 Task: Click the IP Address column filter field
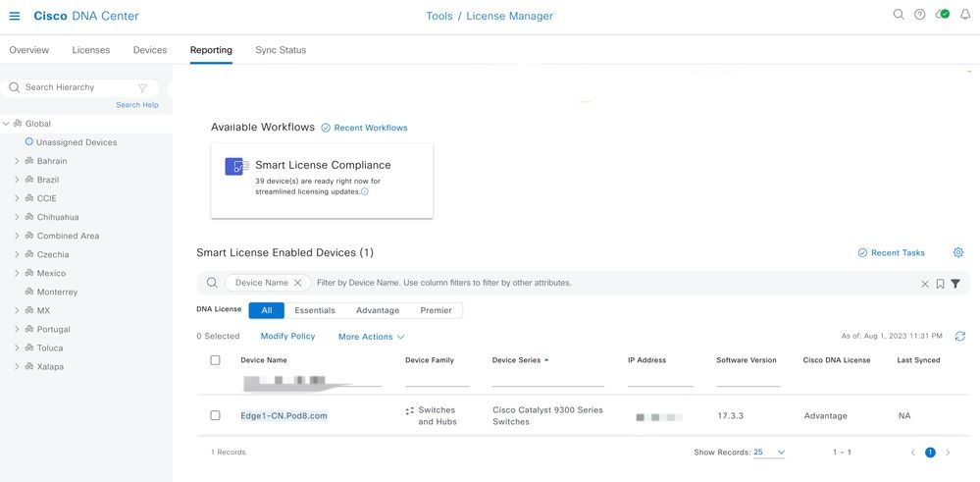(660, 380)
